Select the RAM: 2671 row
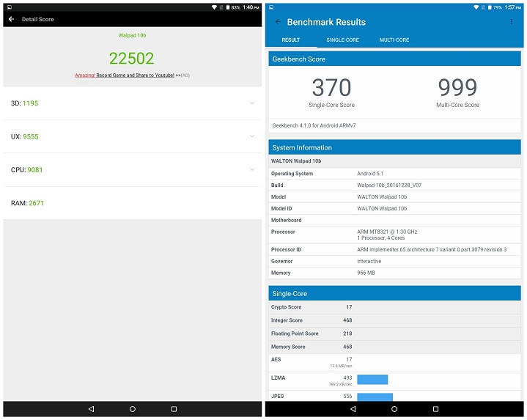Viewport: 527px width, 420px height. coord(133,203)
